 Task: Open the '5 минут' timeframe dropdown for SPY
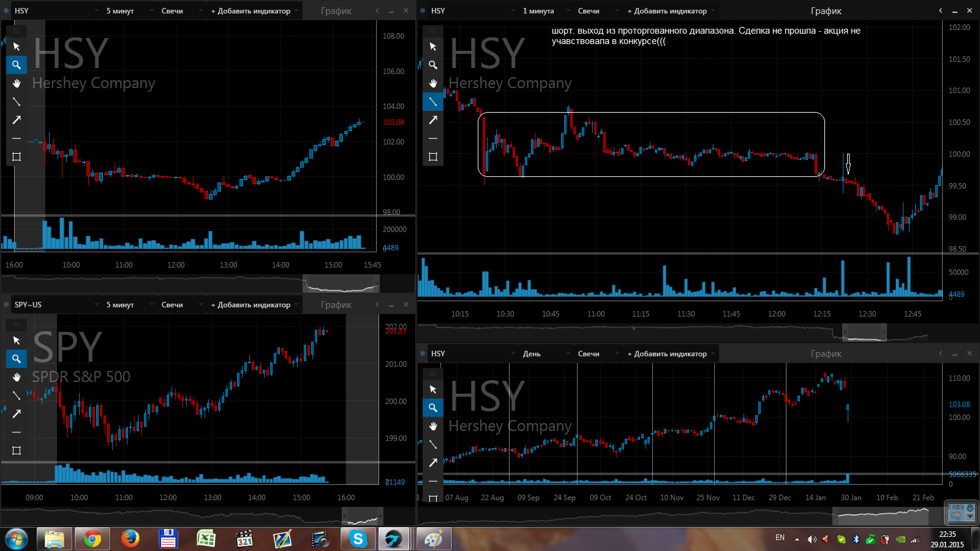point(129,305)
